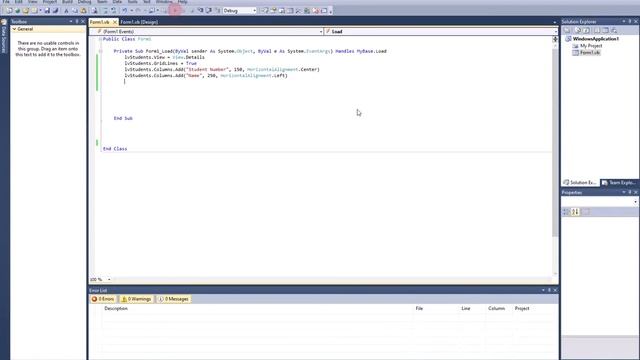This screenshot has width=640, height=360.
Task: Click the lvStudents.GridLines = True line
Action: [x=160, y=64]
